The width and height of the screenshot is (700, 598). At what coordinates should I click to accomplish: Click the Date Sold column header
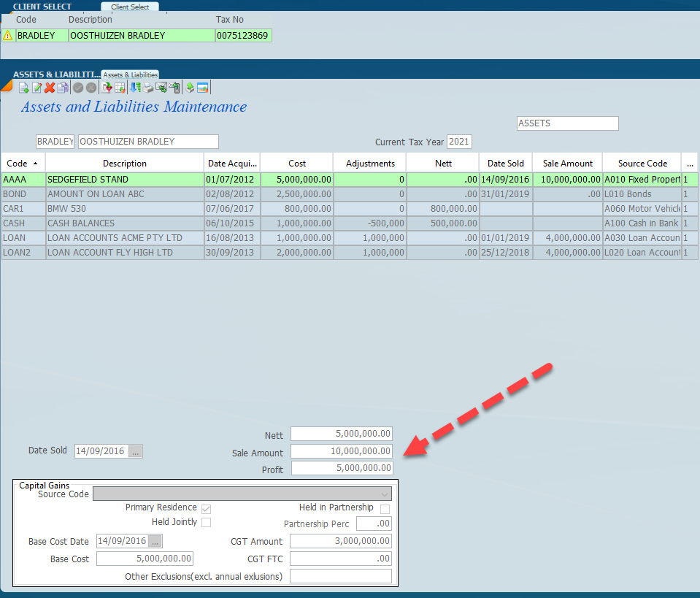[x=505, y=164]
